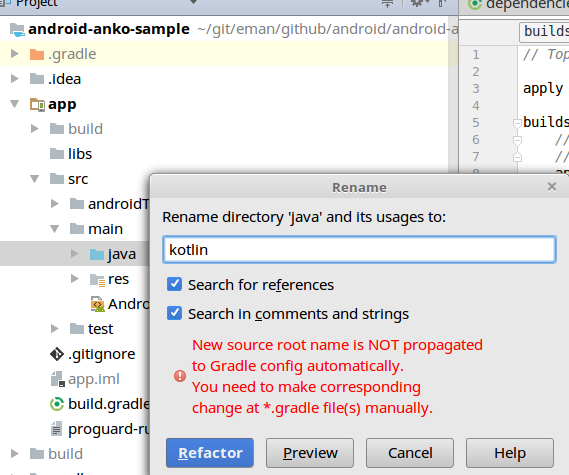The image size is (569, 475).
Task: Click the res resources folder icon
Action: [97, 280]
